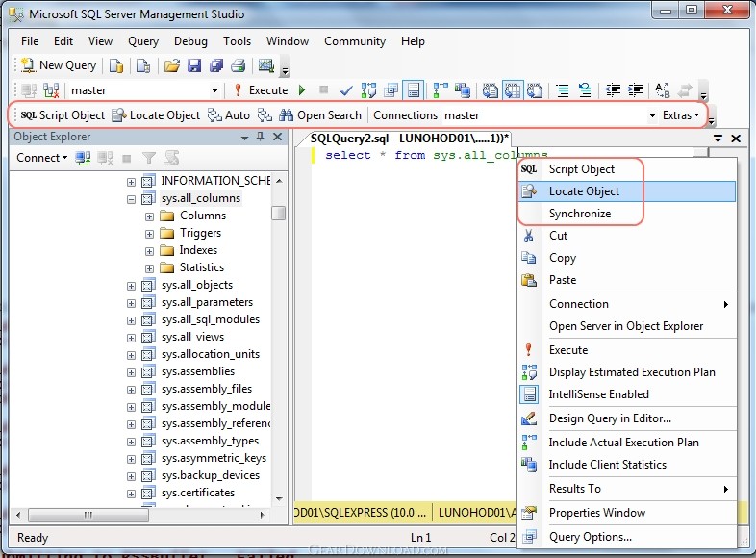Click Comment Out Selected Lines icon
Screen dimensions: 756x558
562,90
